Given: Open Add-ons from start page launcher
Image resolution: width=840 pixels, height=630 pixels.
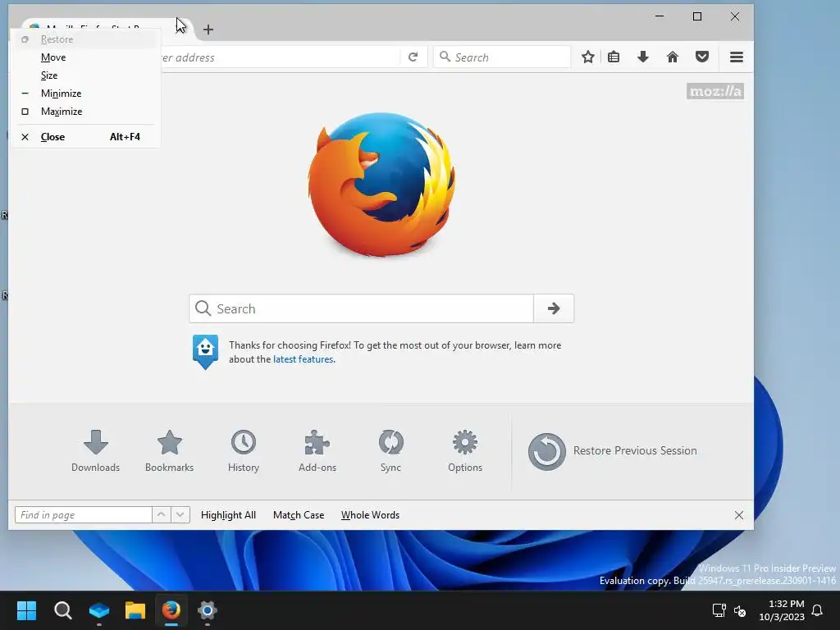Looking at the screenshot, I should (317, 450).
